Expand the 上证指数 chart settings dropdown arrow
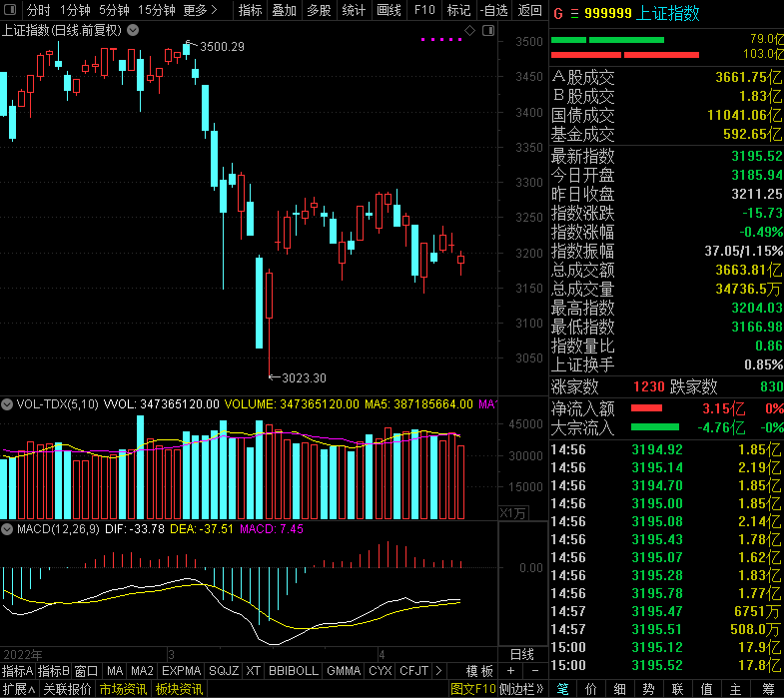This screenshot has height=698, width=784. click(x=135, y=30)
